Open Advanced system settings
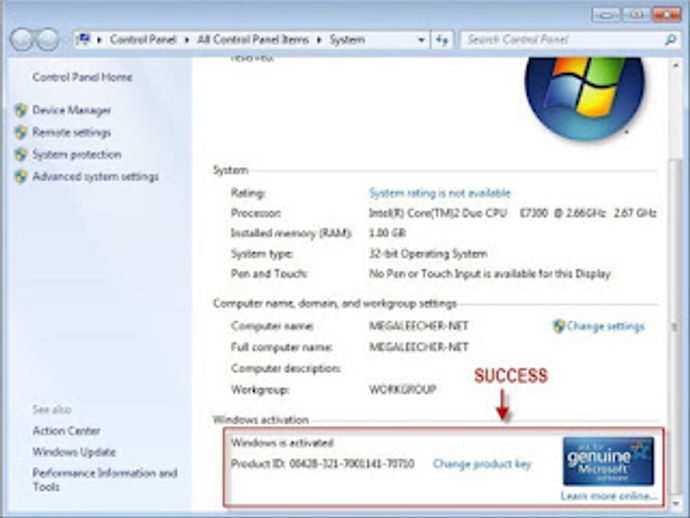The image size is (690, 518). [95, 176]
